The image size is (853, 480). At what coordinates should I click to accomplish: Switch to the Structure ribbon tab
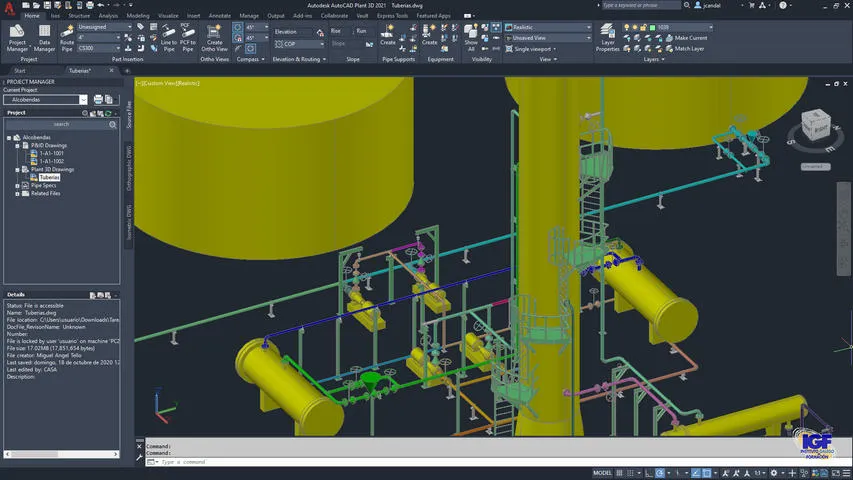coord(79,16)
